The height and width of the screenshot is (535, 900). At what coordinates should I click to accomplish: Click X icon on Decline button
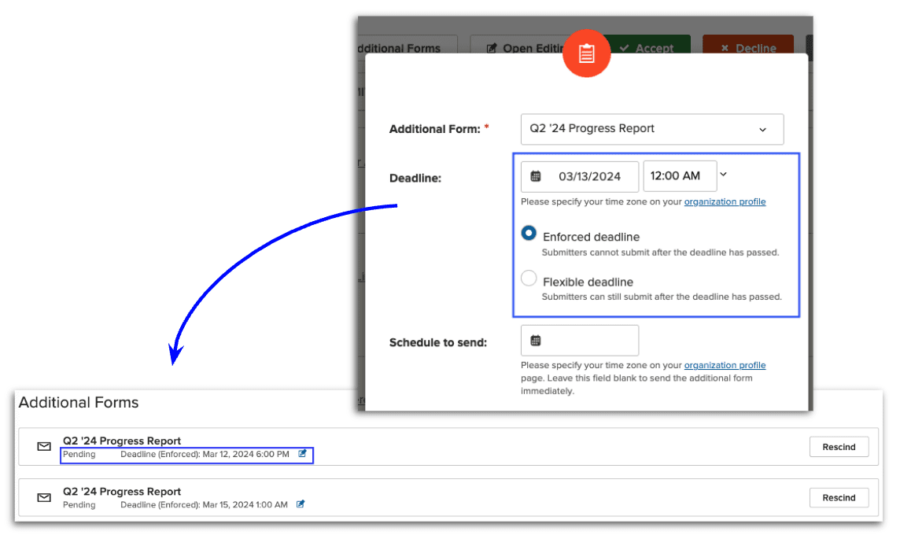click(x=724, y=48)
